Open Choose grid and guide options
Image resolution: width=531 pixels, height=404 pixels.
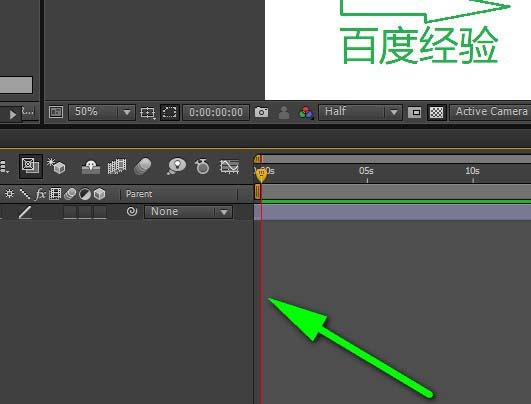[x=148, y=112]
